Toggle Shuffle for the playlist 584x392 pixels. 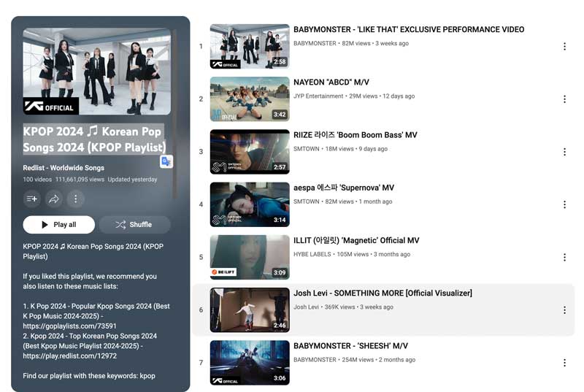point(134,225)
